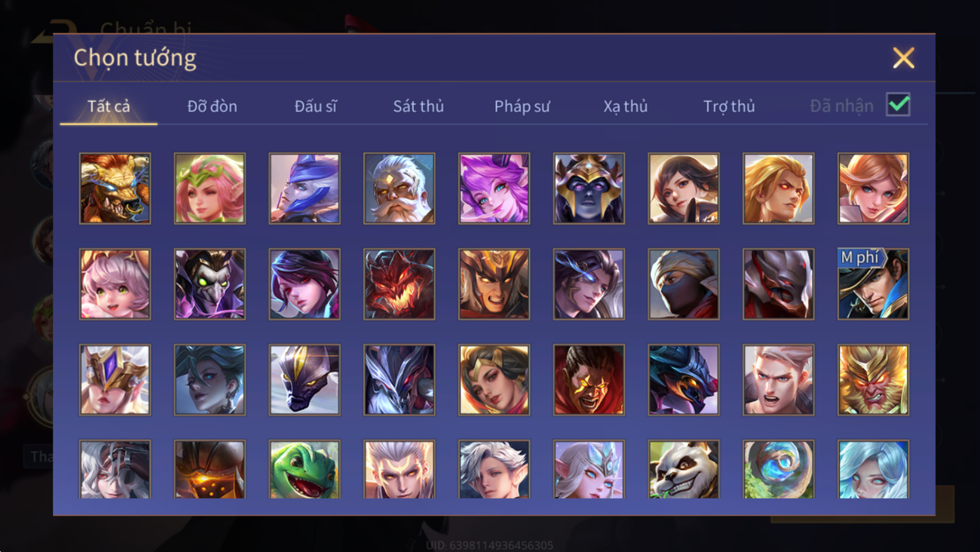Screen dimensions: 980x552
Task: Select the golden monkey king hero
Action: 873,380
